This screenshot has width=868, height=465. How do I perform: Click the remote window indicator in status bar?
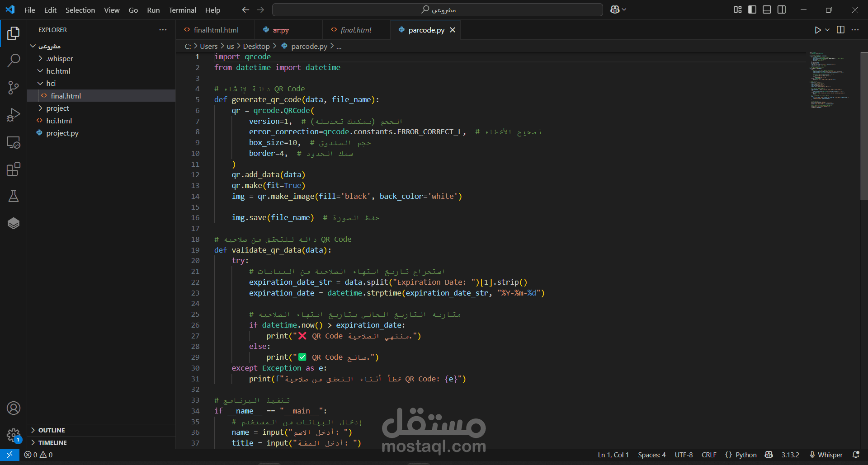coord(9,455)
